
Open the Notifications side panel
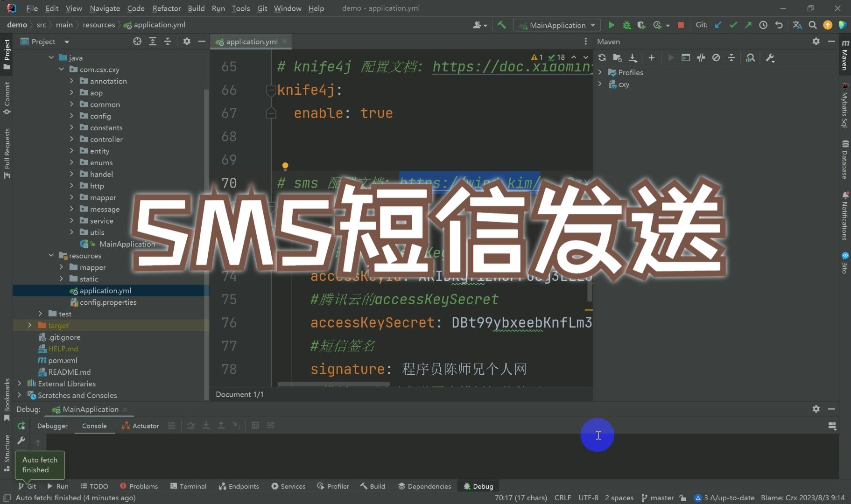pyautogui.click(x=845, y=216)
